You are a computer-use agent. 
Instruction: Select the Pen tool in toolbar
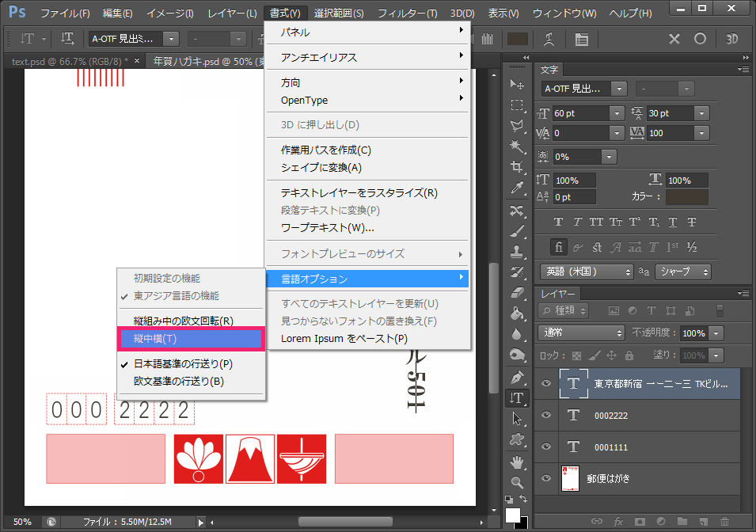tap(517, 376)
